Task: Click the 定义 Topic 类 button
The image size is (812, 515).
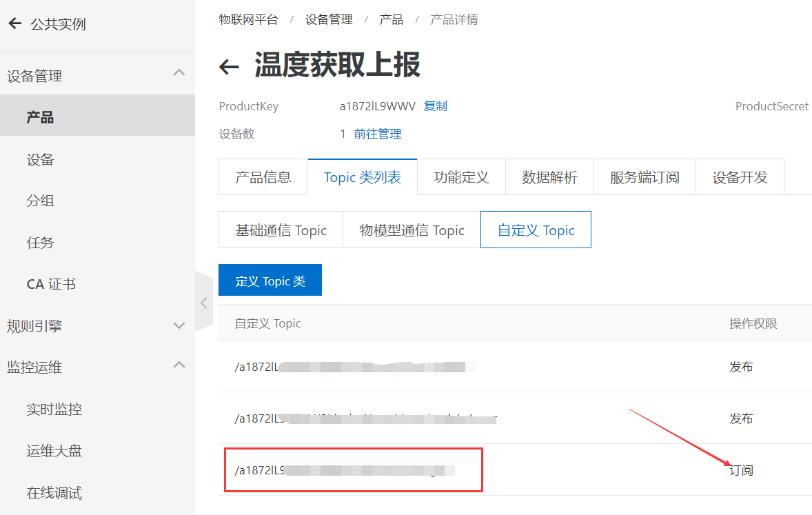Action: 270,280
